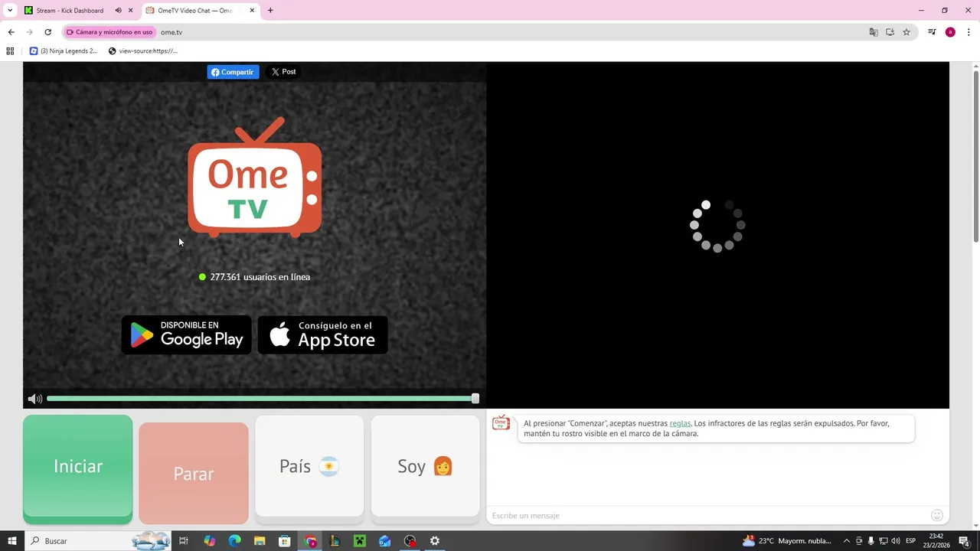Image resolution: width=980 pixels, height=551 pixels.
Task: Click the tray microphone icon
Action: click(x=871, y=541)
